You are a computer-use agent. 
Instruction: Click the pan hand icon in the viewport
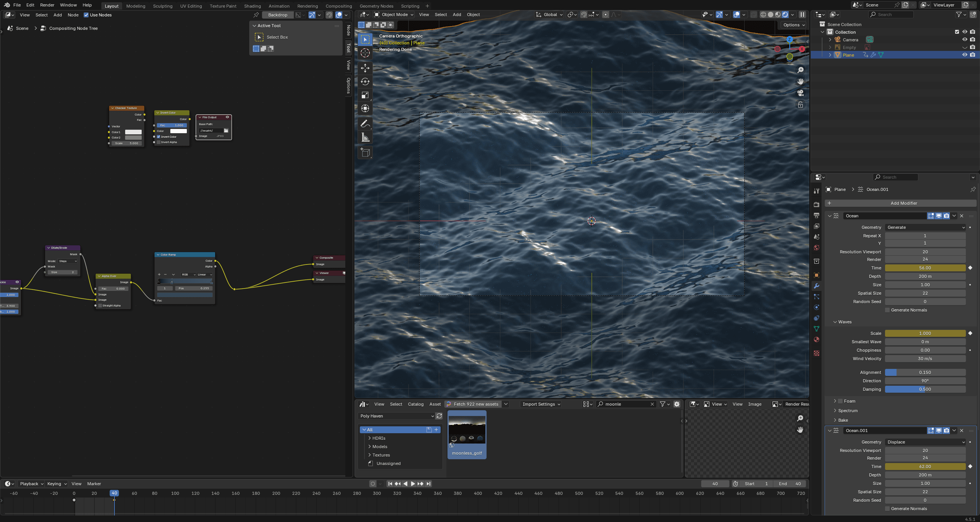click(800, 82)
